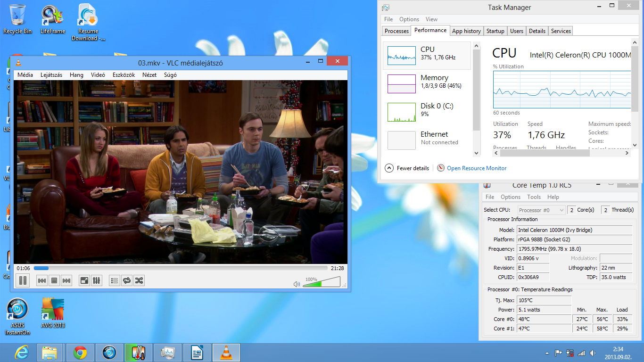Click the VLC seek progress bar
The width and height of the screenshot is (644, 362).
[181, 268]
